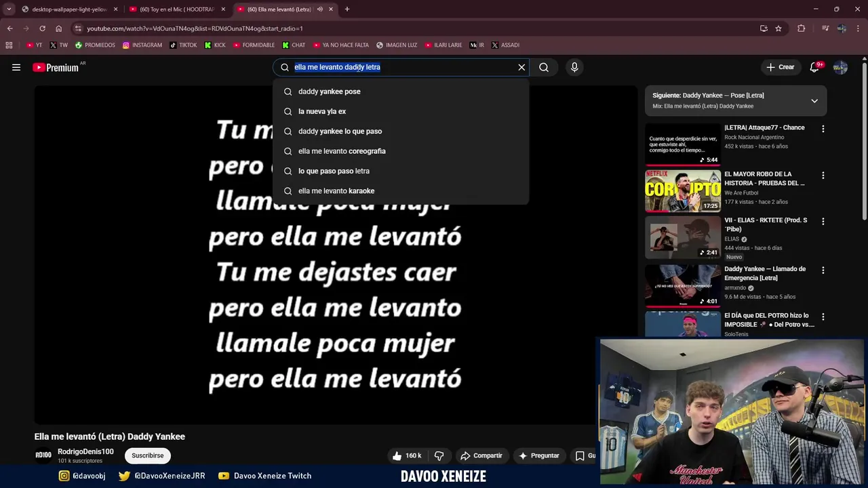
Task: Open options for Llamado de Emergencia video
Action: pyautogui.click(x=823, y=270)
